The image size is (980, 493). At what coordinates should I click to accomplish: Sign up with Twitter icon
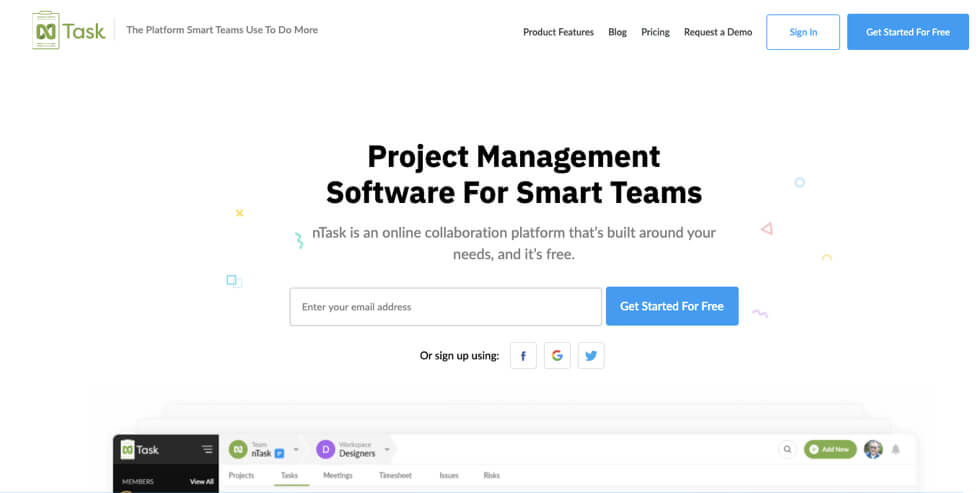coord(591,356)
